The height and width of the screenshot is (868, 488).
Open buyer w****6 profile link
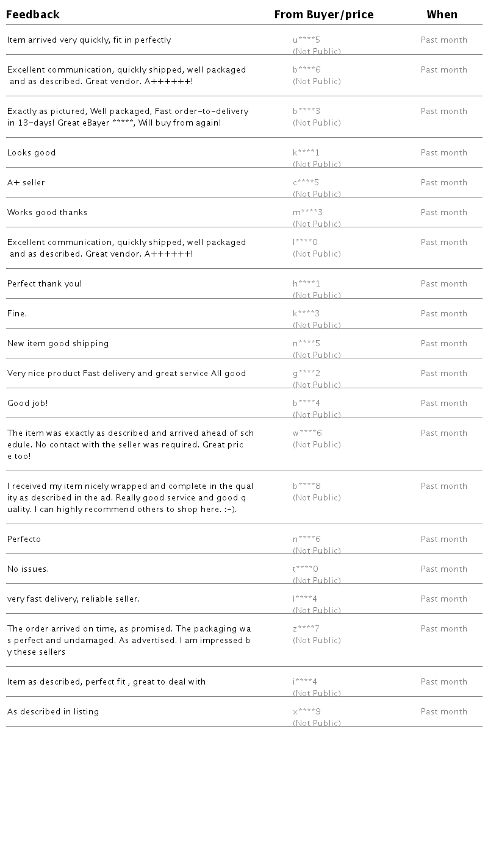click(x=307, y=433)
